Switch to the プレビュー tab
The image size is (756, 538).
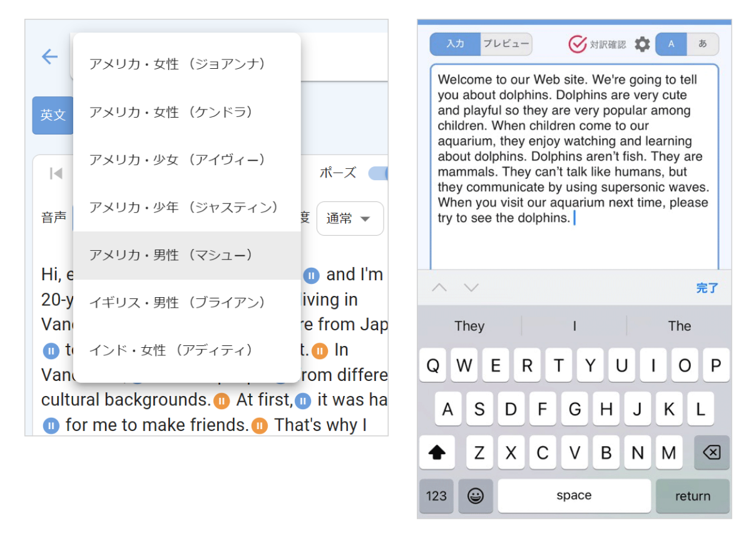point(506,44)
